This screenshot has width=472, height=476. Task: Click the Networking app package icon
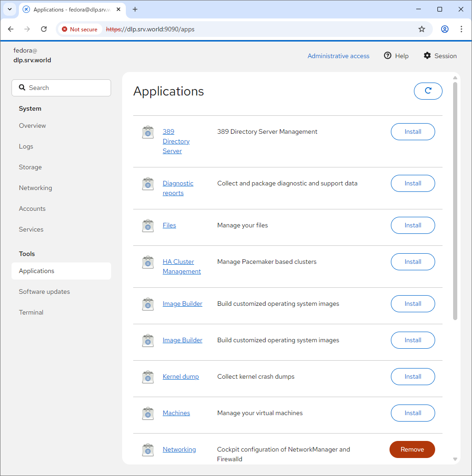coord(147,450)
